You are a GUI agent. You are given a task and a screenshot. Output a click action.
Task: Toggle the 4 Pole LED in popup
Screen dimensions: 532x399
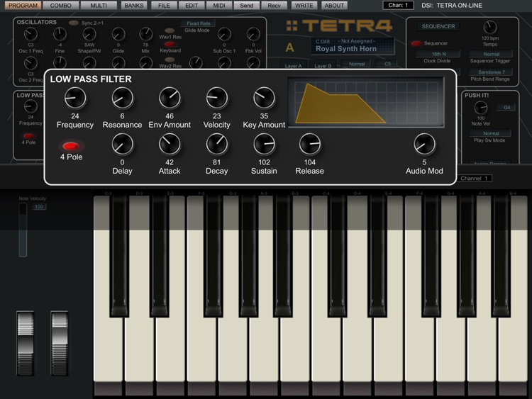71,146
